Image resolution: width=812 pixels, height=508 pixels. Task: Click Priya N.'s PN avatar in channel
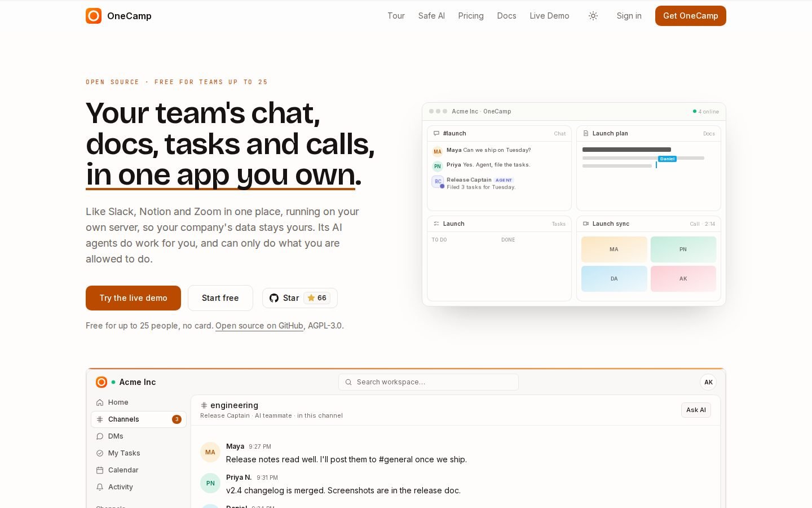tap(210, 483)
